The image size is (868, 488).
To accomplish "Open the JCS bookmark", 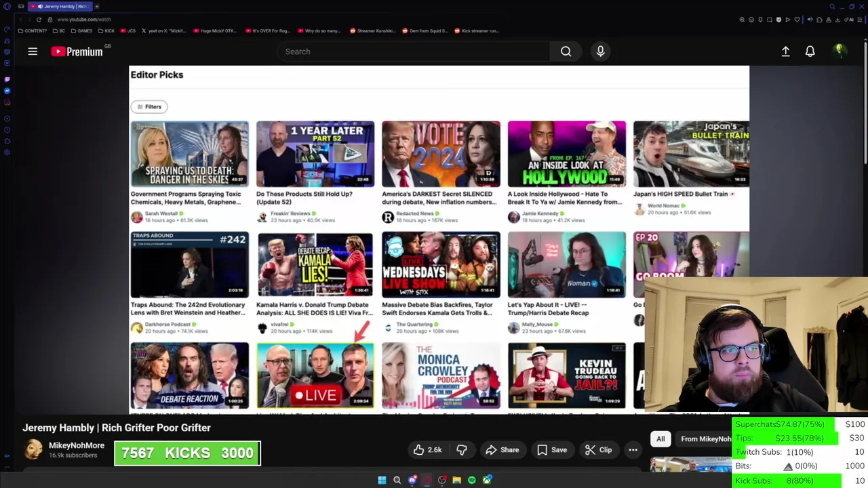I will (128, 30).
